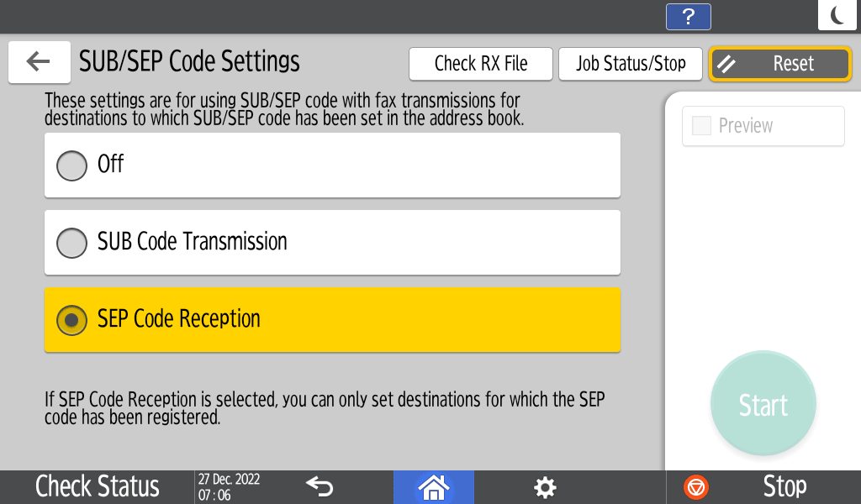Activate energy saver moon icon
Image resolution: width=861 pixels, height=504 pixels.
pyautogui.click(x=837, y=15)
